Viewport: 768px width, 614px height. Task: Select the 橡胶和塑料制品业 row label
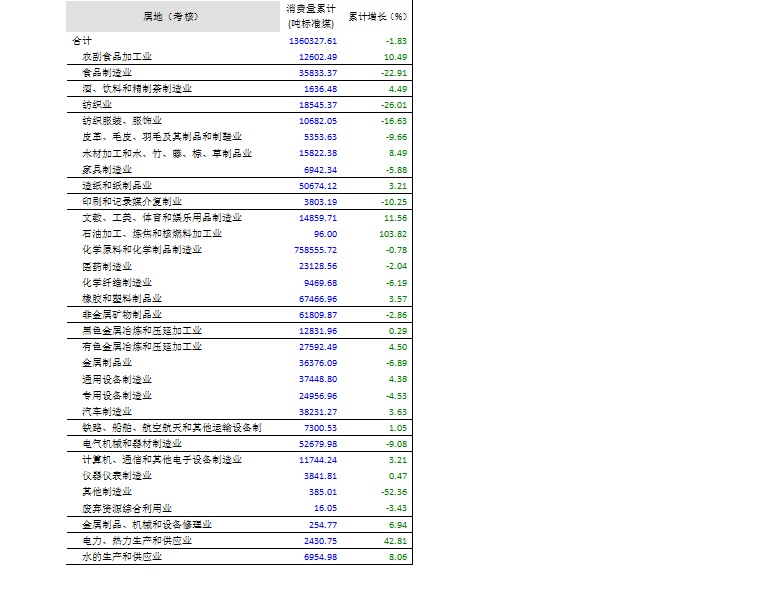tap(122, 299)
